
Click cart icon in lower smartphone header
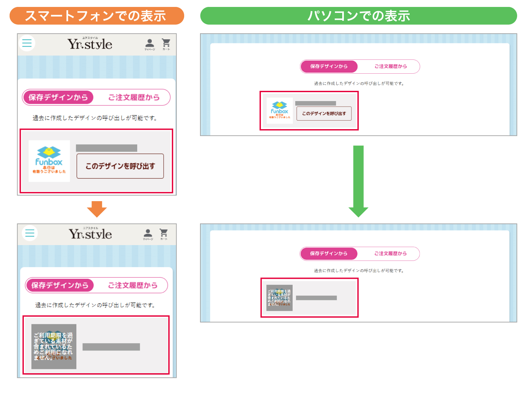pyautogui.click(x=164, y=234)
